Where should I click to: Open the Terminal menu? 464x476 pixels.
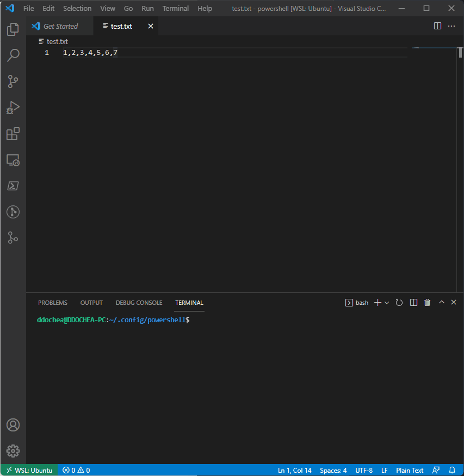pos(175,8)
